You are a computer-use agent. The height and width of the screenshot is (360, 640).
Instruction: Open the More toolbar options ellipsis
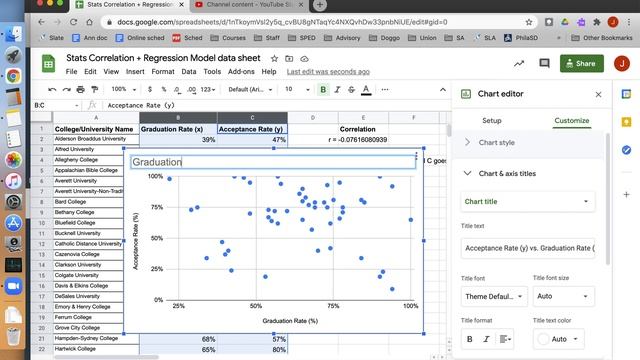tap(384, 89)
